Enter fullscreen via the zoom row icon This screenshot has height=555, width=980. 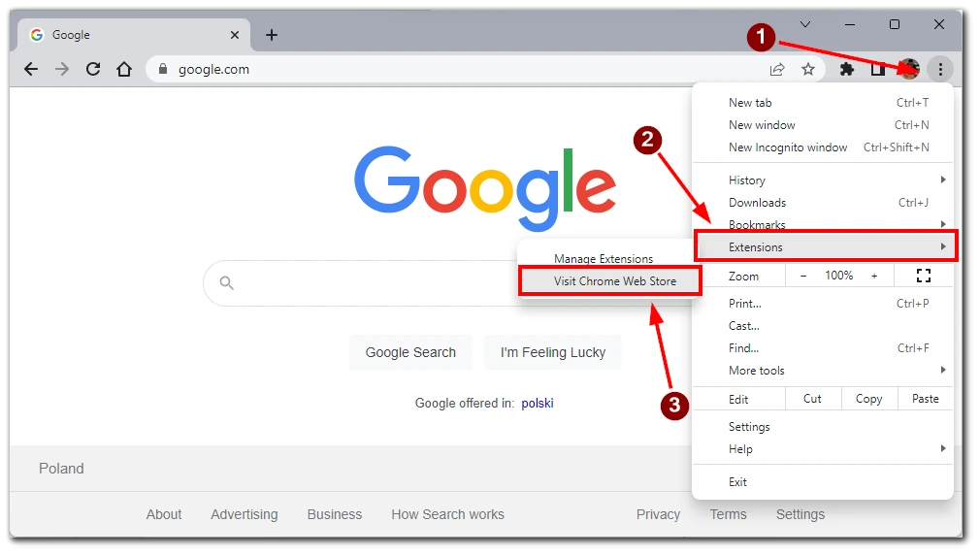coord(924,276)
